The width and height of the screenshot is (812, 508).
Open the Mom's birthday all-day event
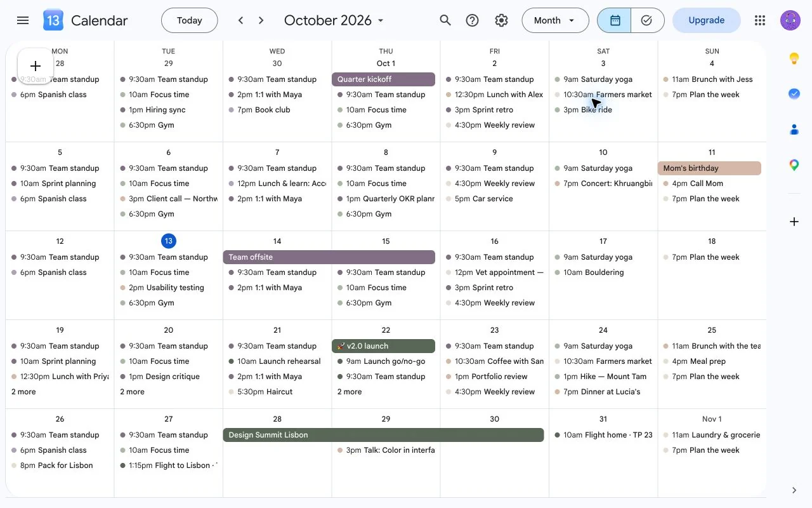click(x=709, y=168)
